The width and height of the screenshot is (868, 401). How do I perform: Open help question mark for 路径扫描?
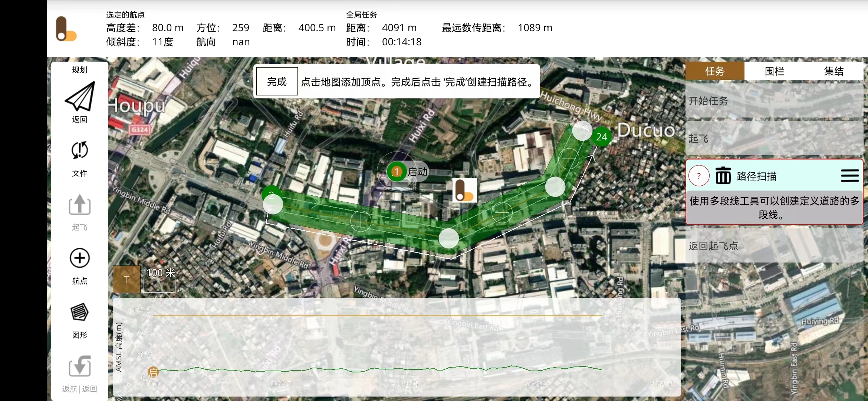699,176
